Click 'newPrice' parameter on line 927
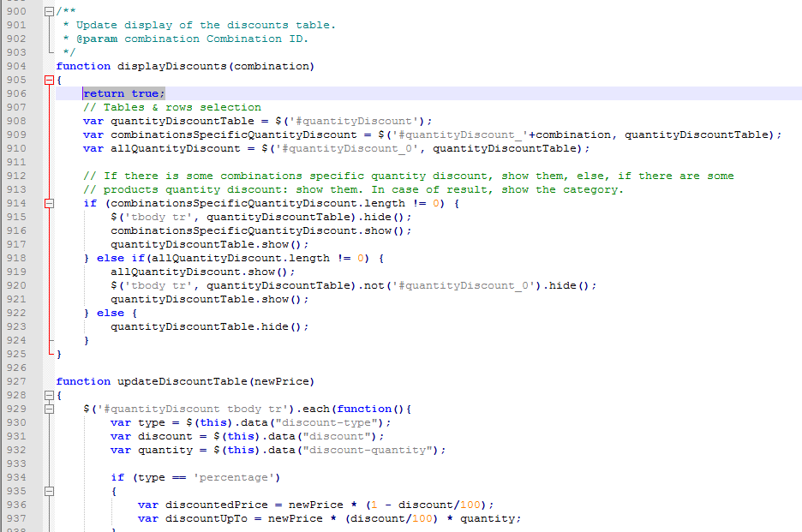The image size is (802, 532). (281, 381)
